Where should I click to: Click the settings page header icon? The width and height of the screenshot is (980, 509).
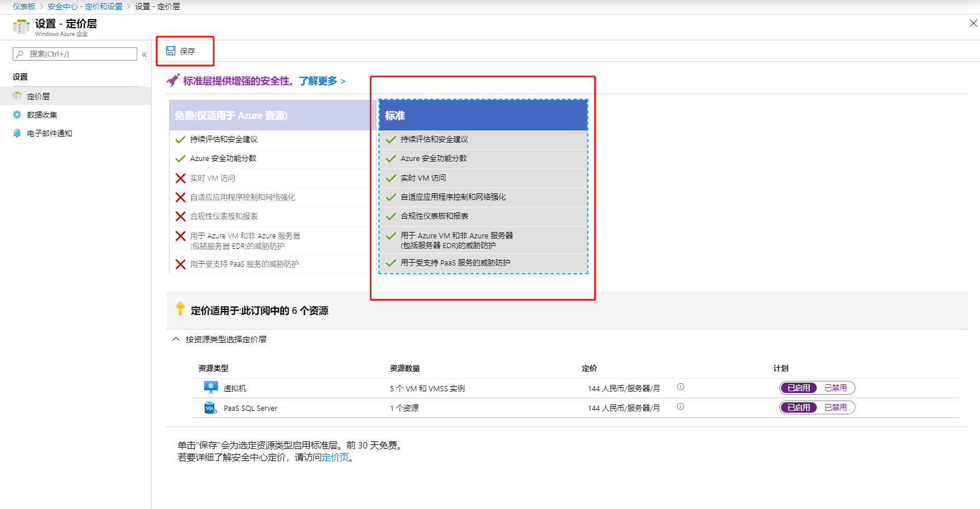click(21, 27)
